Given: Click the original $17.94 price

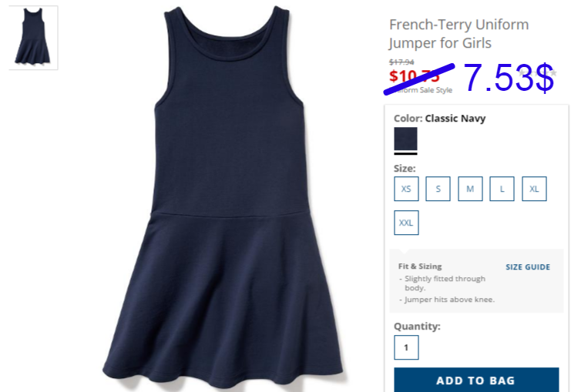Looking at the screenshot, I should (x=401, y=62).
